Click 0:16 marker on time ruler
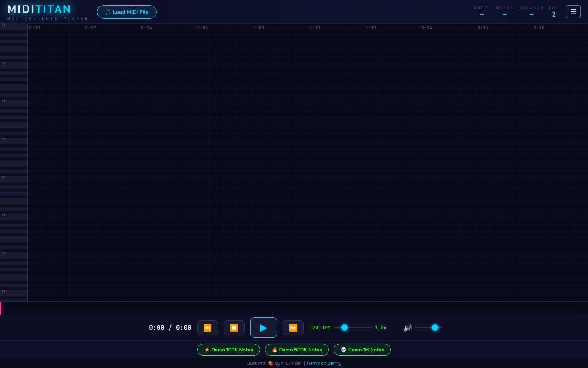The image size is (588, 368). [483, 28]
